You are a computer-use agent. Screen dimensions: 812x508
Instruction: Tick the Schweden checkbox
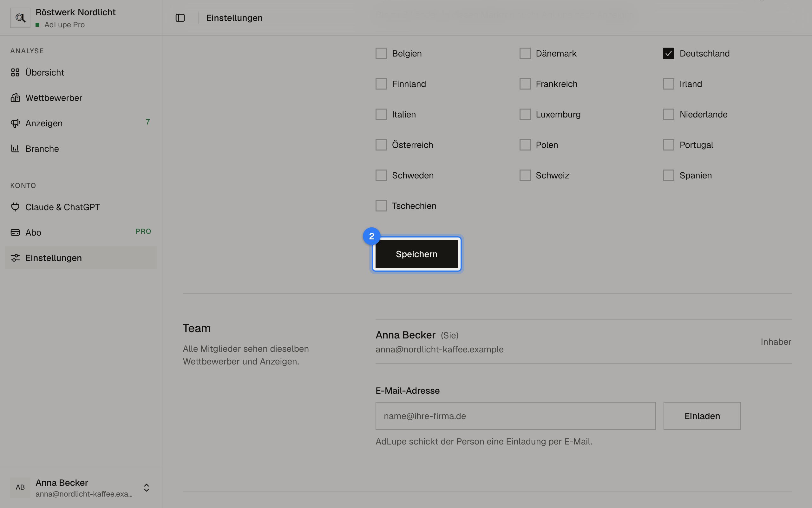click(x=381, y=175)
